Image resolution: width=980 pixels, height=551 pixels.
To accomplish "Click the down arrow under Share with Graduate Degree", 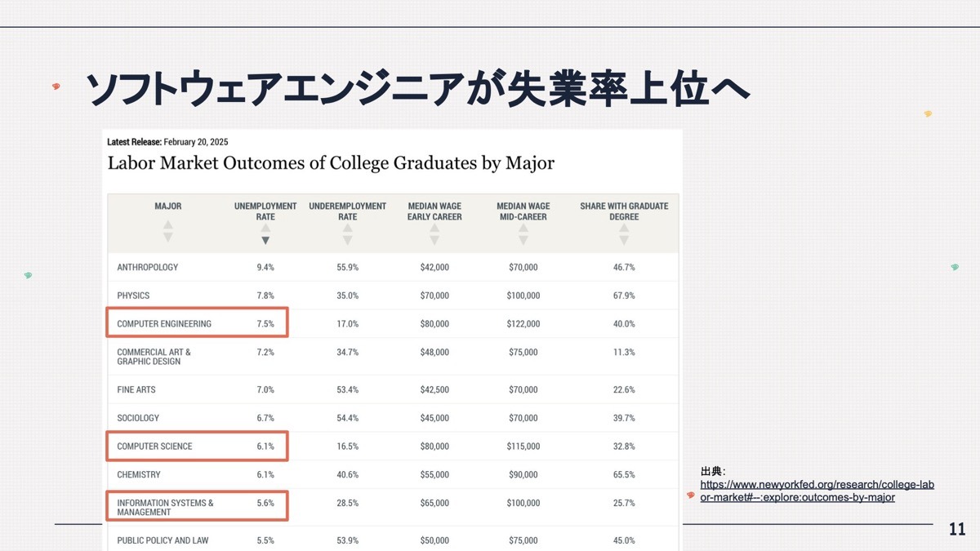I will pos(624,241).
